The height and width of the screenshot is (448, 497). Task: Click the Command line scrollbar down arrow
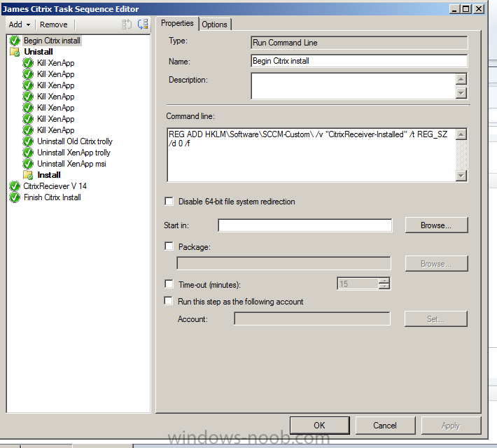click(461, 175)
